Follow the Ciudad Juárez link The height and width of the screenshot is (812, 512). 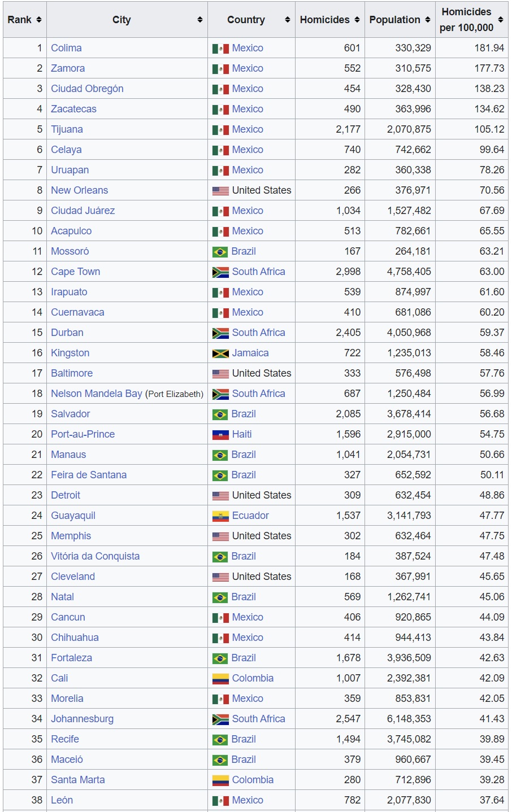(x=83, y=211)
